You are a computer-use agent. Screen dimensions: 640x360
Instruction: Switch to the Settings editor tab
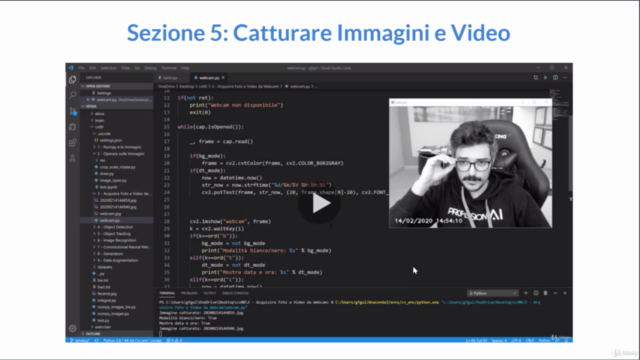click(x=170, y=78)
